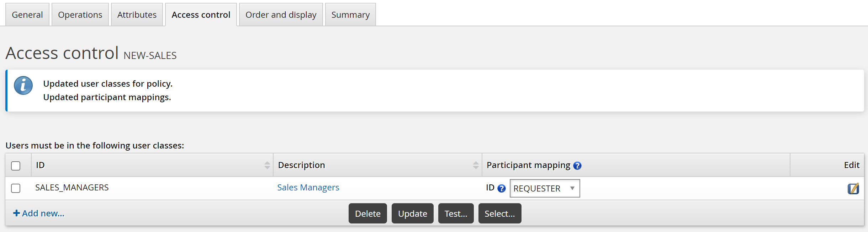The width and height of the screenshot is (868, 232).
Task: Select the Access control tab
Action: [201, 15]
